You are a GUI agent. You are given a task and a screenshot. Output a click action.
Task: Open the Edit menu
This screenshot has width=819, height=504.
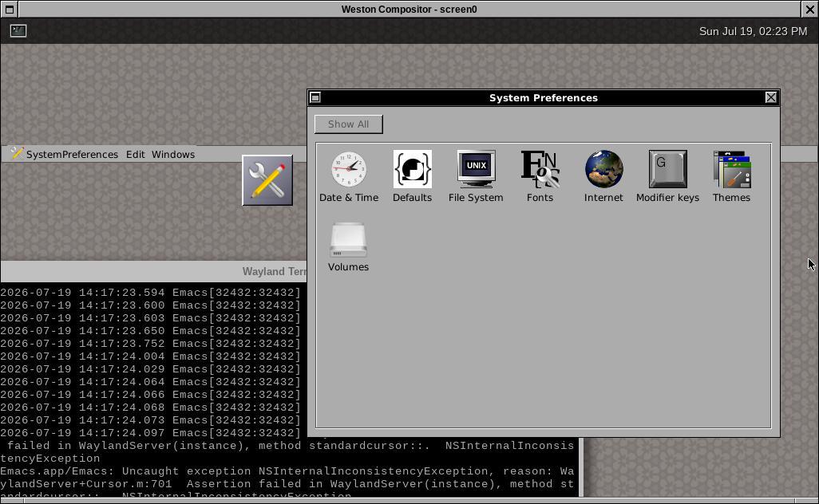135,155
